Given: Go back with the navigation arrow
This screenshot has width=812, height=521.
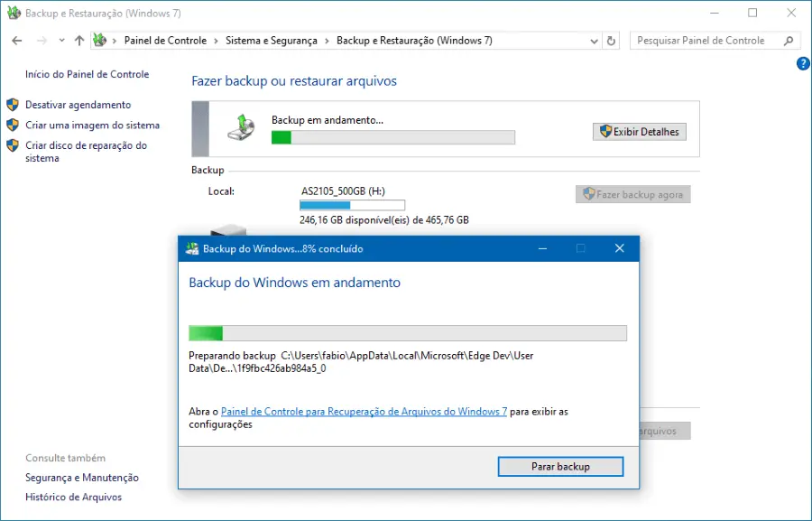Looking at the screenshot, I should (16, 41).
